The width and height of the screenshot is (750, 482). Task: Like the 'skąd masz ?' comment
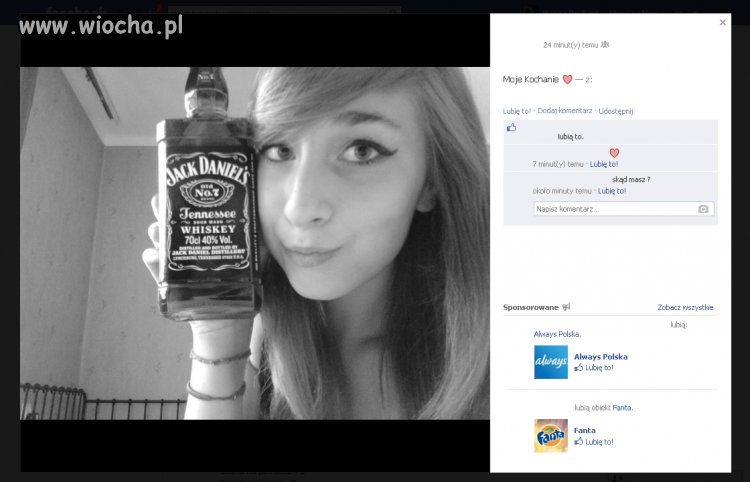612,191
